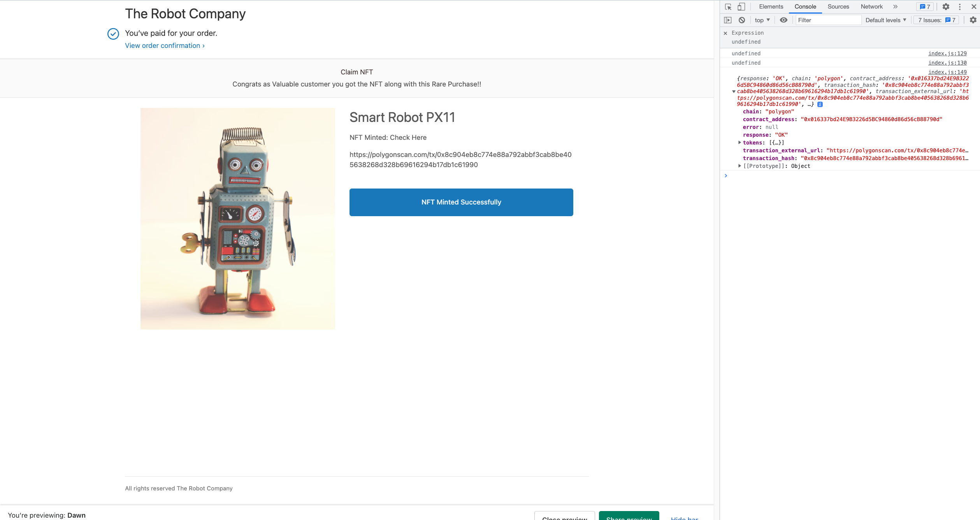Open DevTools settings gear in tab bar
The height and width of the screenshot is (520, 980).
[x=946, y=7]
